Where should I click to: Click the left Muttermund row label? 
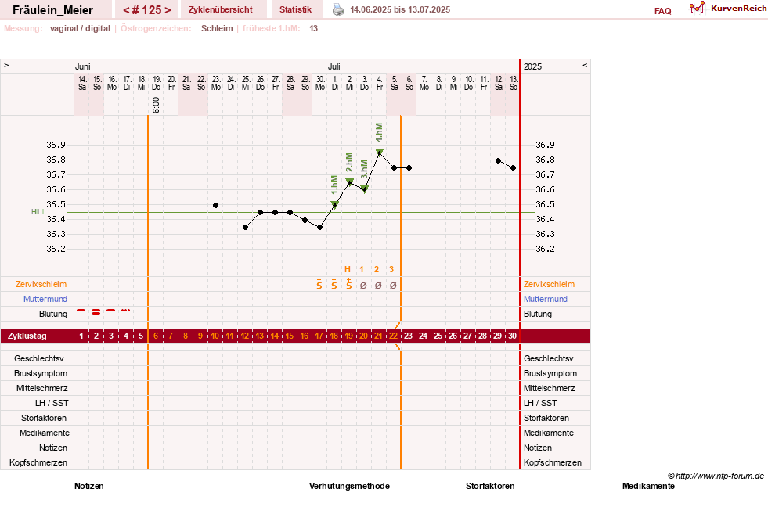click(45, 299)
